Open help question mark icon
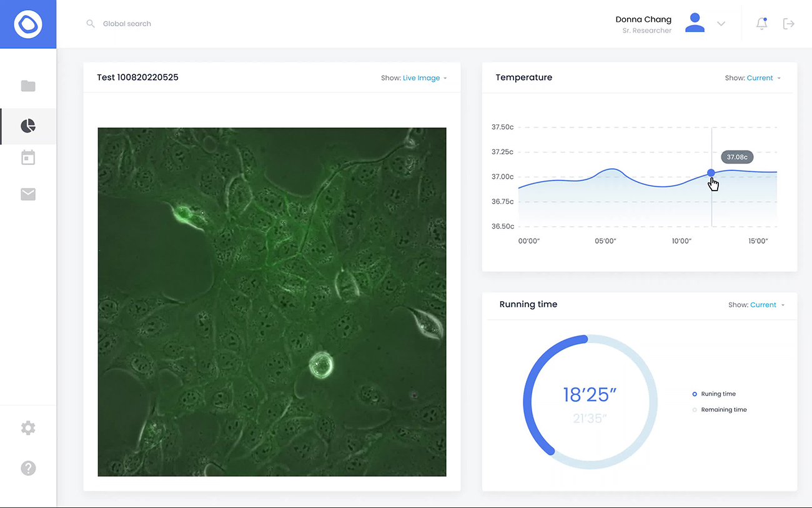The height and width of the screenshot is (508, 812). coord(28,468)
